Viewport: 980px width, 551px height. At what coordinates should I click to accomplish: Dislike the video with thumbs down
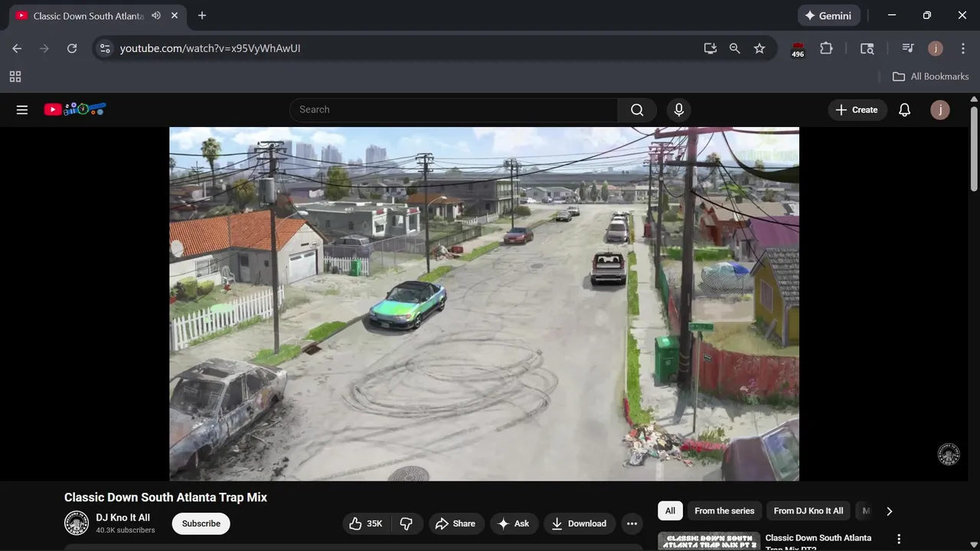407,523
